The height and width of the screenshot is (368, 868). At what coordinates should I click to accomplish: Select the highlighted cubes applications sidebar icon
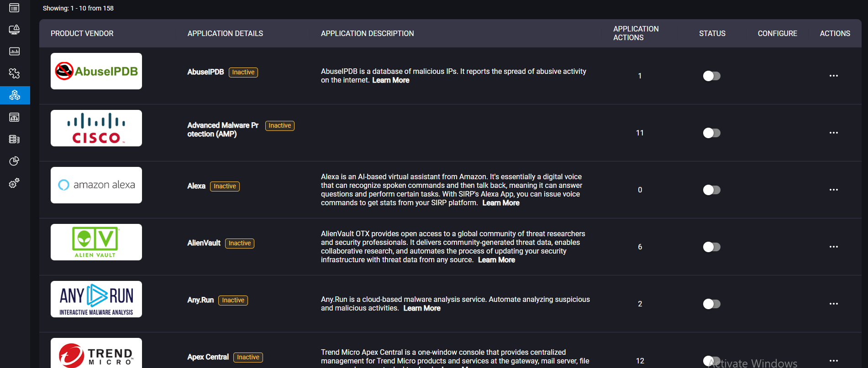[15, 95]
